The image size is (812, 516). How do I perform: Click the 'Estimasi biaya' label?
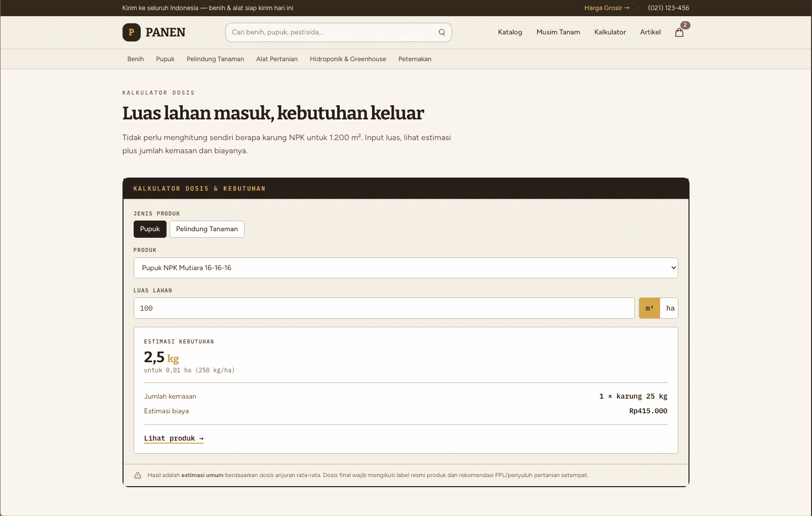tap(167, 411)
